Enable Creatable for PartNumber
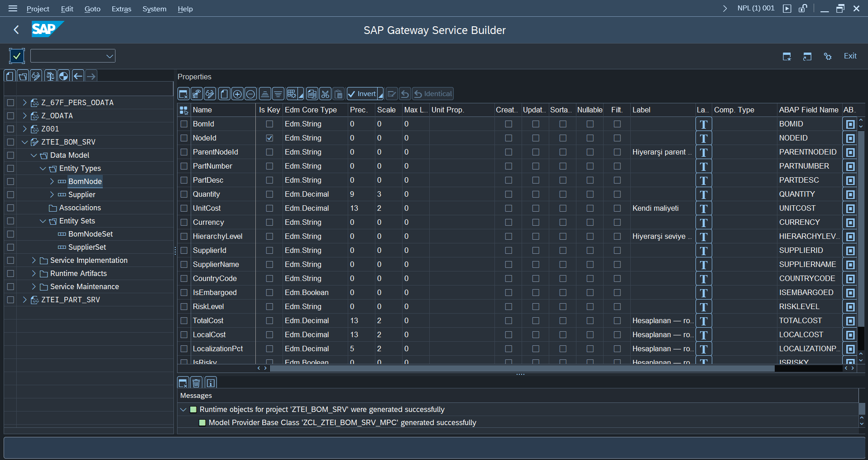Viewport: 868px width, 460px height. tap(508, 166)
